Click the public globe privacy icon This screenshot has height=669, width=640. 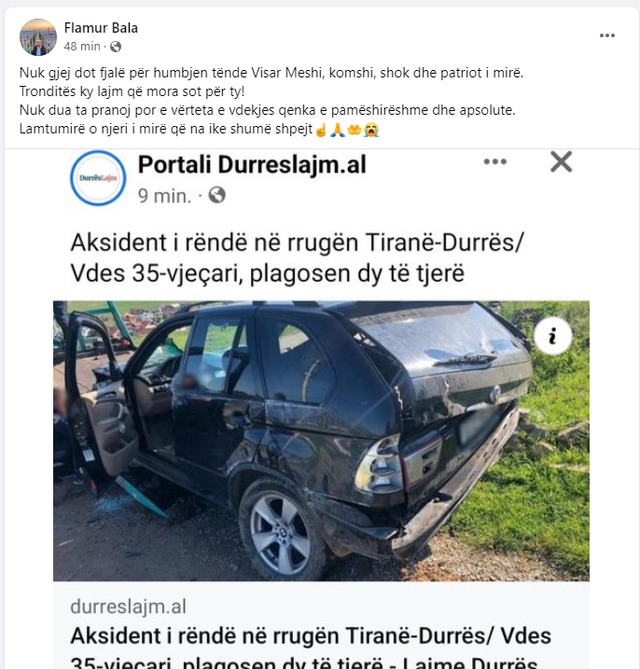click(x=115, y=47)
